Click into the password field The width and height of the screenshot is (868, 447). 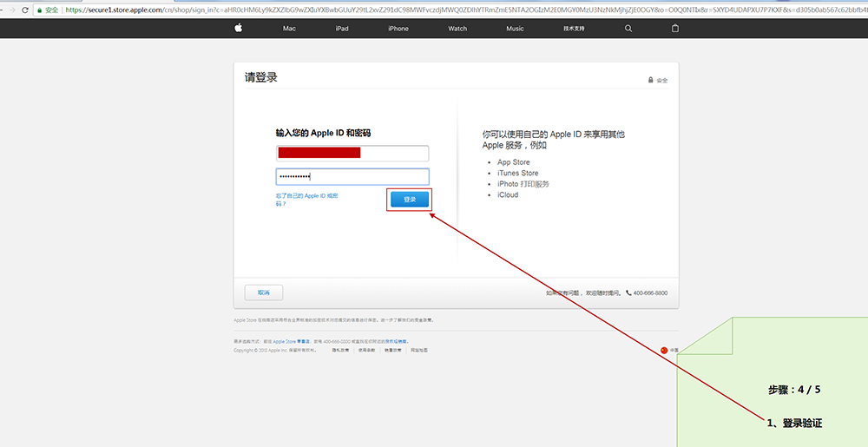(352, 176)
